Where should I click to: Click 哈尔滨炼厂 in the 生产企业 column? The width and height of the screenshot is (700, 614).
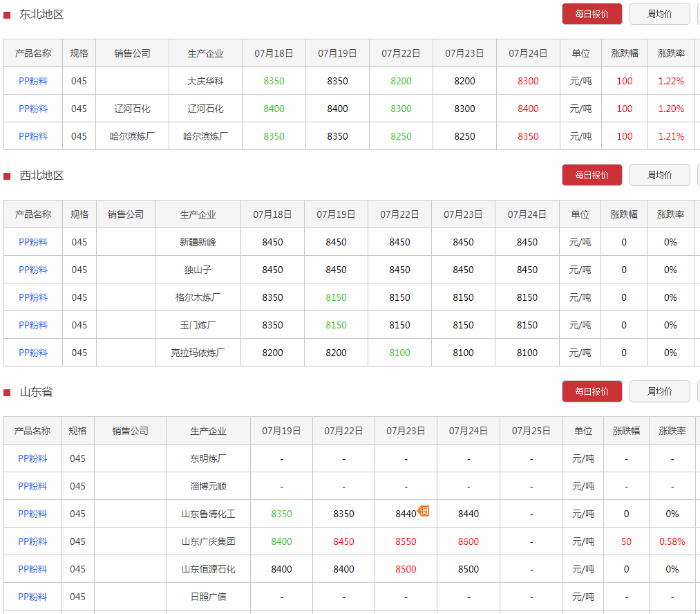click(x=205, y=137)
